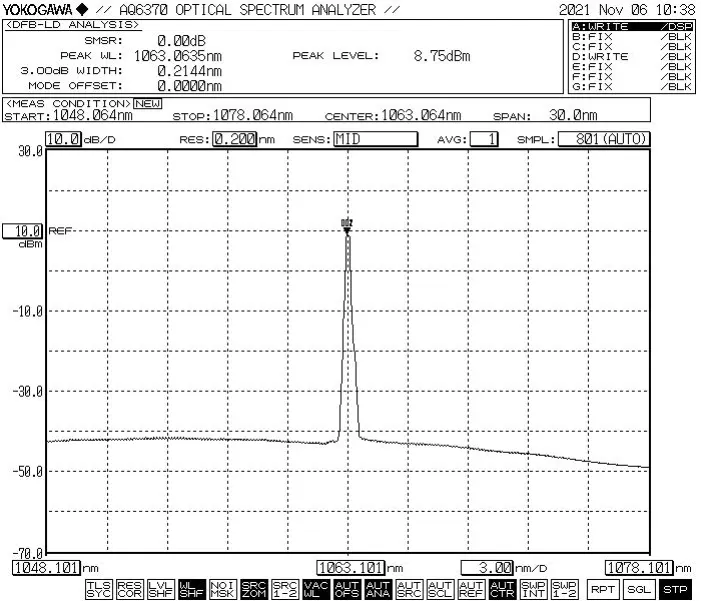Click the CENTER value 1063.064nm
701x601 pixels.
[421, 115]
